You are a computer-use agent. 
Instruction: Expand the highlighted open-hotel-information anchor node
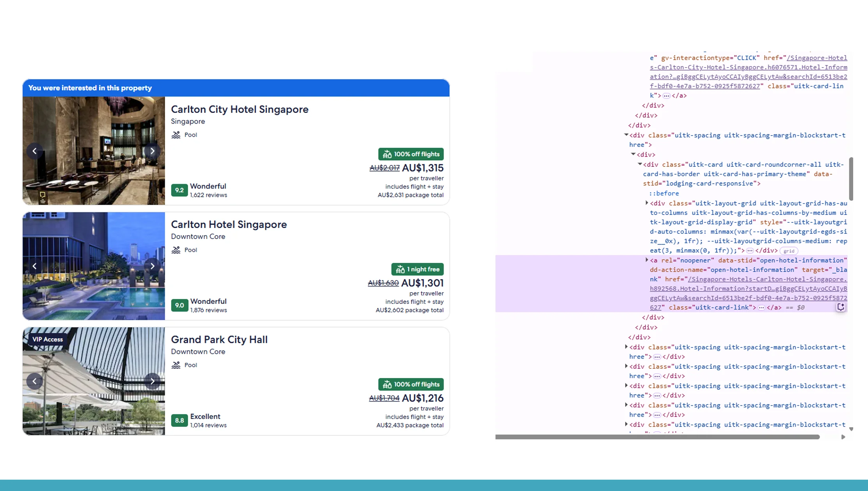(647, 260)
